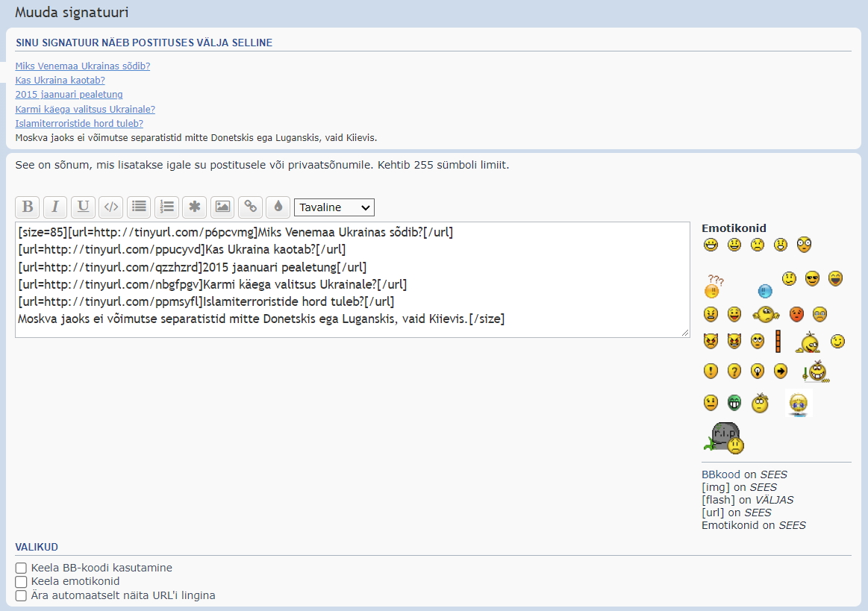868x611 pixels.
Task: Open the 'Tavaline' font size dropdown
Action: click(334, 207)
